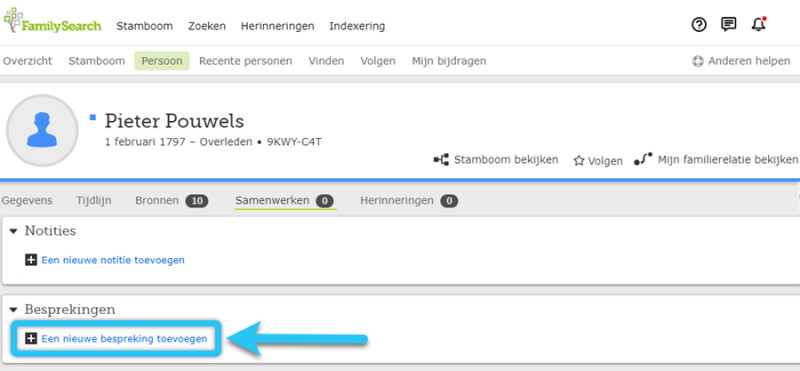Switch to person Herinneringen tab
The width and height of the screenshot is (800, 371).
click(397, 201)
